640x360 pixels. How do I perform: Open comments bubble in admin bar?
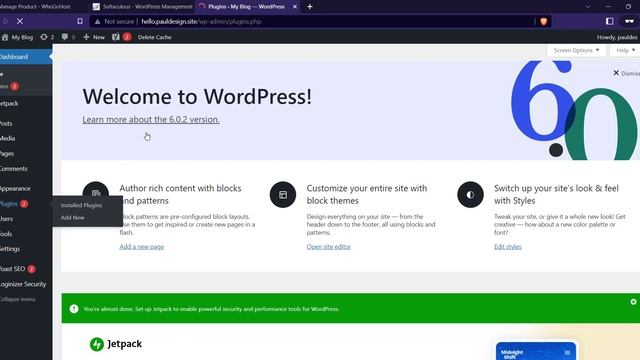[68, 37]
